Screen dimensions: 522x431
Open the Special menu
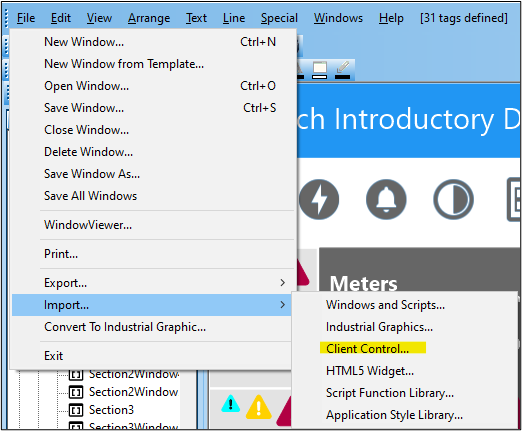279,18
